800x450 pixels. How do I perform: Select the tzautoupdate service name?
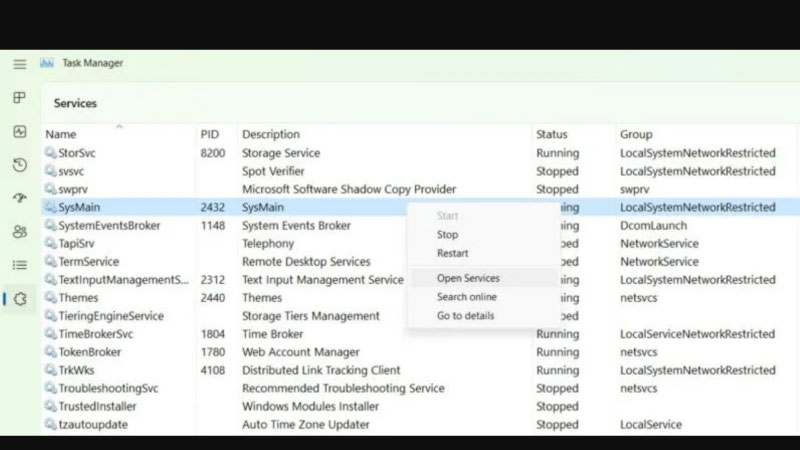(x=93, y=424)
